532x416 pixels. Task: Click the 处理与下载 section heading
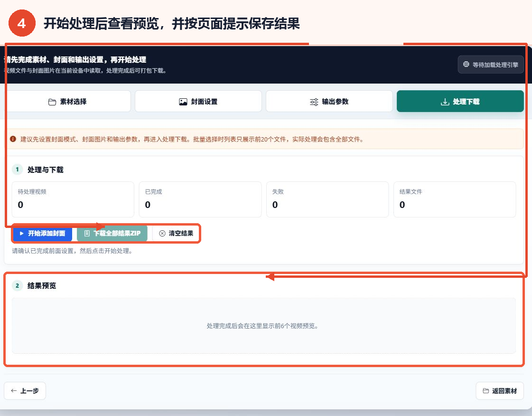pos(46,170)
